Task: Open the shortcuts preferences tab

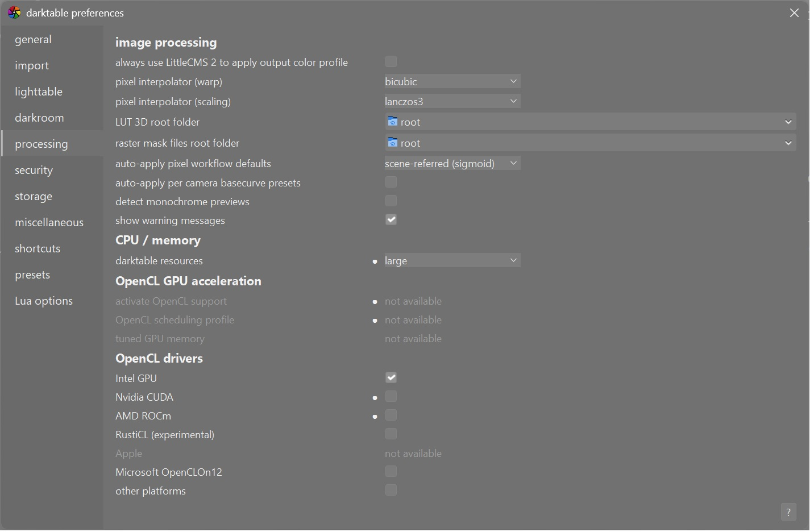Action: pyautogui.click(x=38, y=248)
